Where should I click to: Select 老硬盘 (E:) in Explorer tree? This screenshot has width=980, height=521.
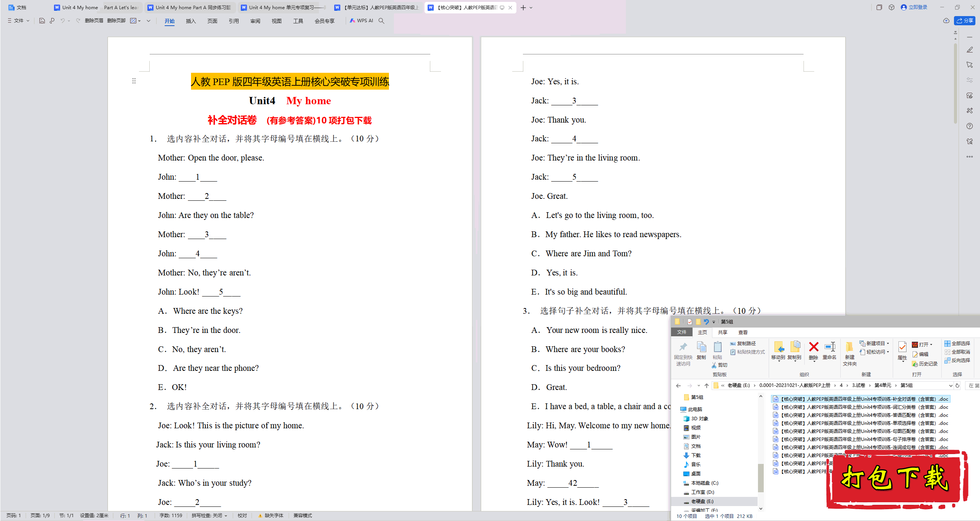tap(702, 501)
